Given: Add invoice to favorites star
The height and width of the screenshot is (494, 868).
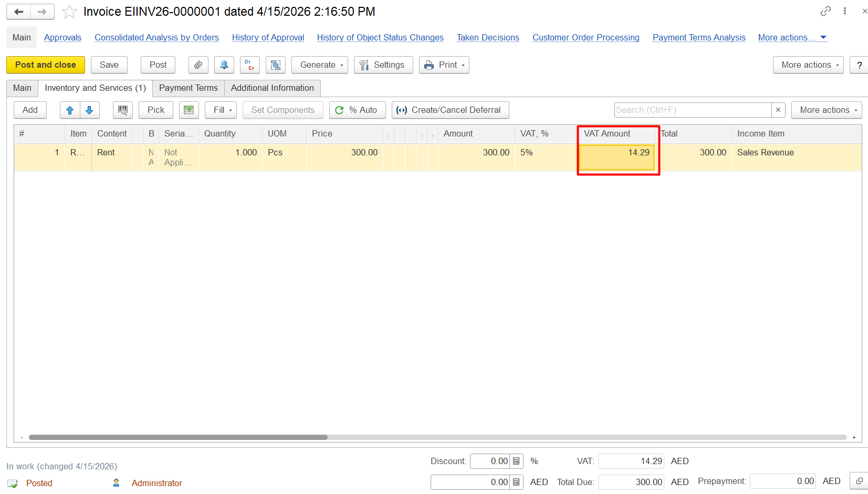Looking at the screenshot, I should (69, 12).
